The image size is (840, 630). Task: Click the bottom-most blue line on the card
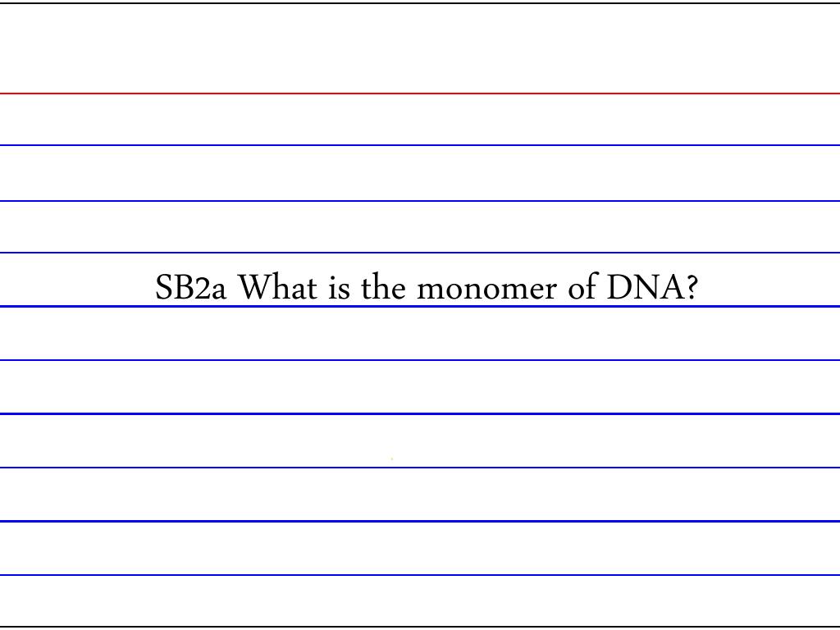click(420, 575)
